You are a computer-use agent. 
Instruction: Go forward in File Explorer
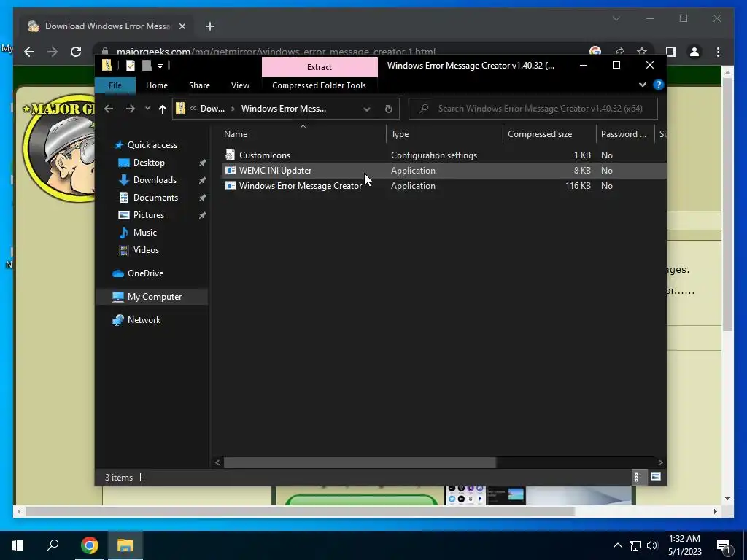tap(130, 109)
